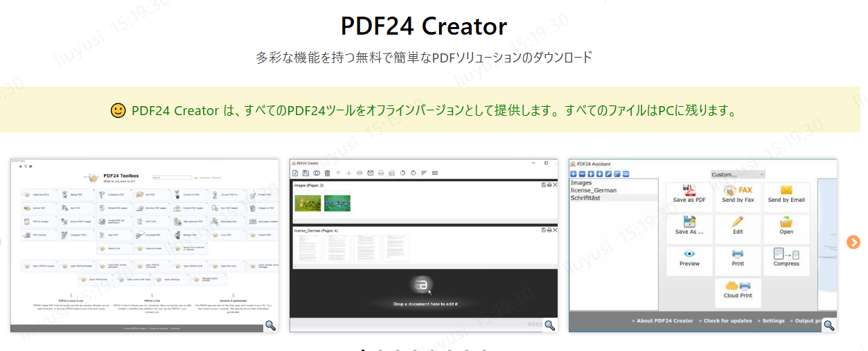This screenshot has width=868, height=351.
Task: Click the Print tile in Assistant
Action: click(x=738, y=261)
